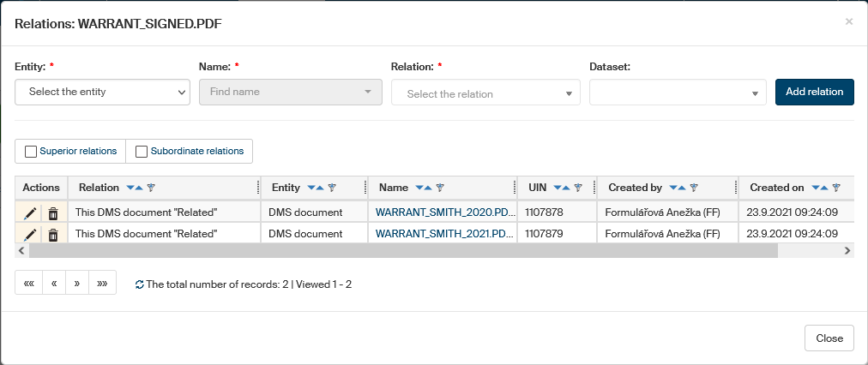
Task: Expand the Select the relation dropdown
Action: pyautogui.click(x=485, y=93)
